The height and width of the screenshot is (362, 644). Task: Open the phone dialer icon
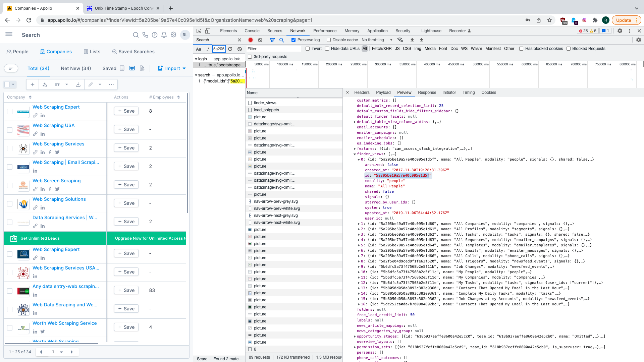point(145,35)
